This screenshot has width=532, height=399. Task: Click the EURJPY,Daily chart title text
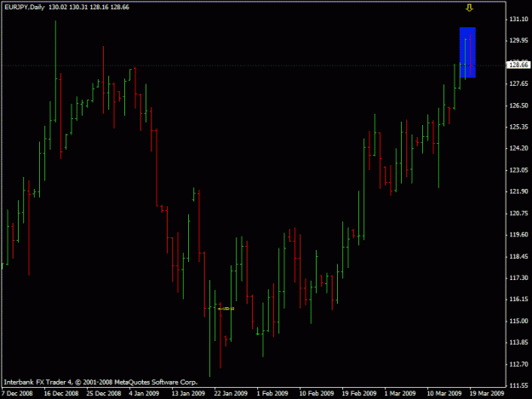pyautogui.click(x=25, y=7)
